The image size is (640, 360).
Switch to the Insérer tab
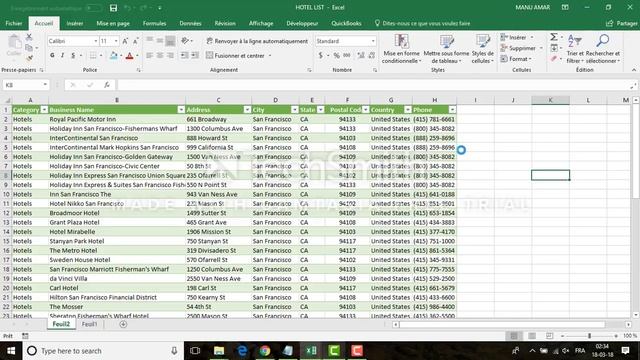(x=75, y=24)
